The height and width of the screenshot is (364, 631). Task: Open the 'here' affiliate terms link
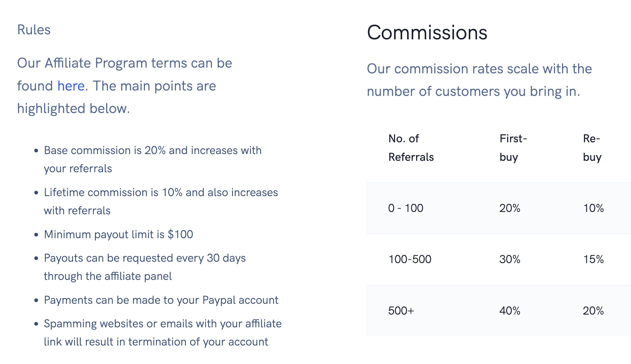pos(71,86)
